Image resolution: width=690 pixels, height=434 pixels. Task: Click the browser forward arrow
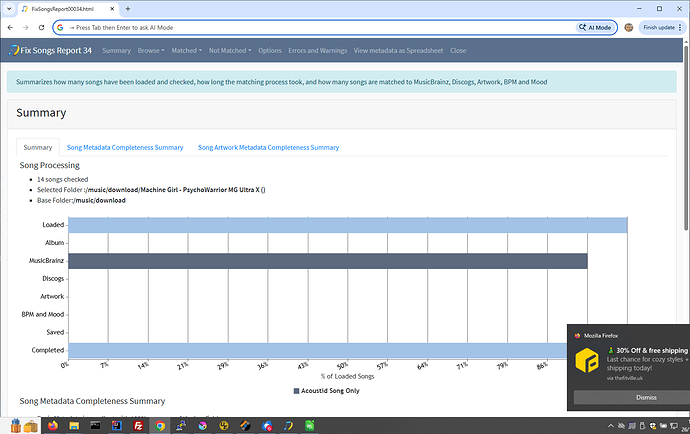(24, 28)
